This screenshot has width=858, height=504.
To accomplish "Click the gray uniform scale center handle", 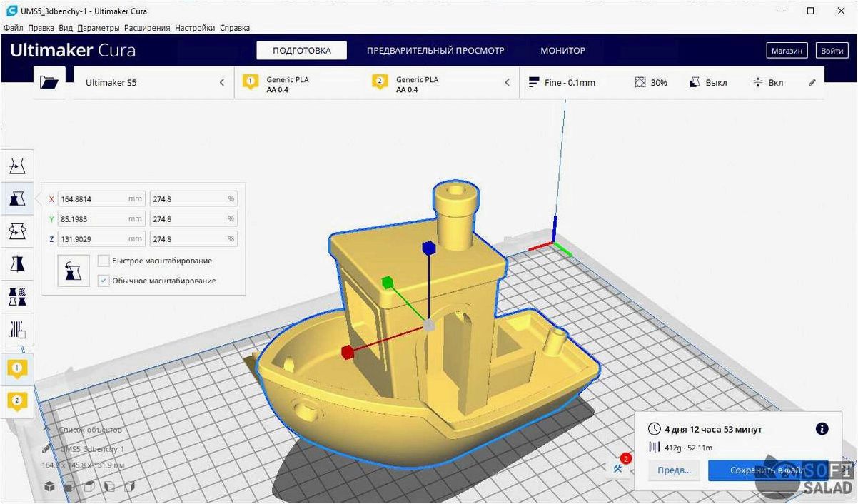I will click(x=429, y=326).
